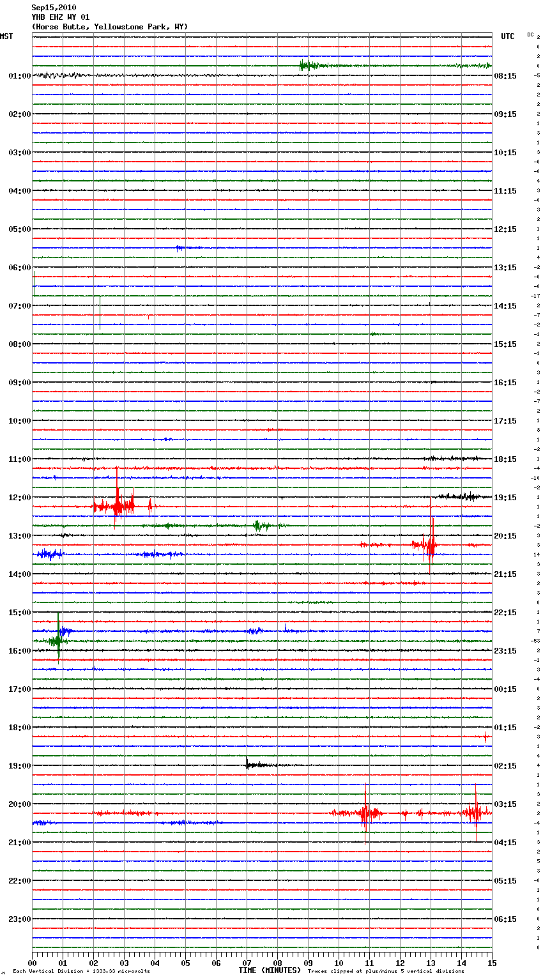Click the DC offset value -53
543x980 pixels.
point(535,641)
